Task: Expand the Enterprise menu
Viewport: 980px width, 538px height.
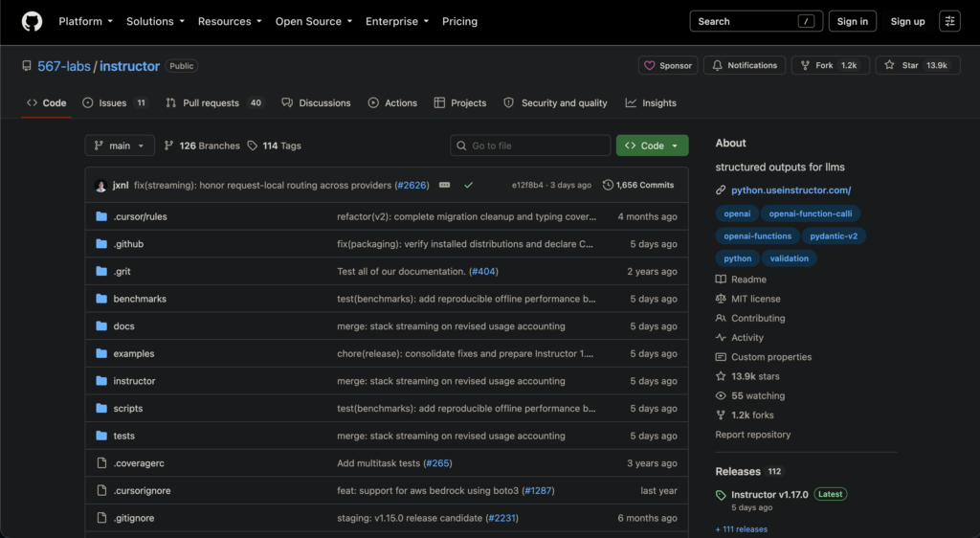Action: pos(397,21)
